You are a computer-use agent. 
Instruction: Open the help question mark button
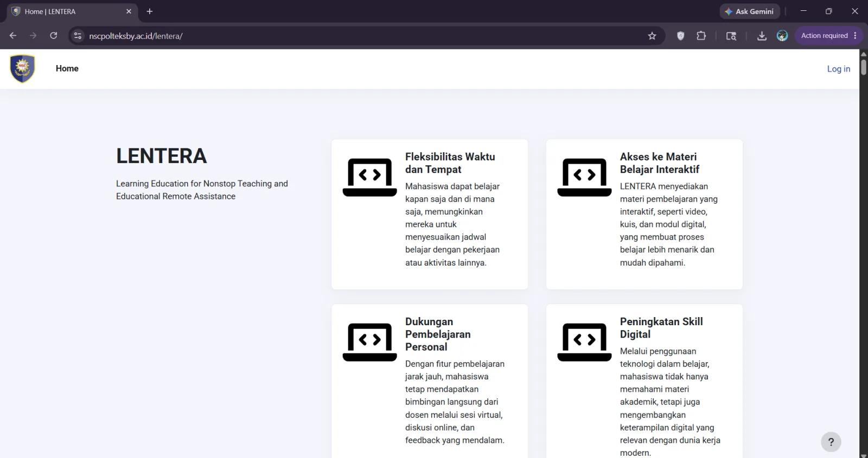click(831, 442)
